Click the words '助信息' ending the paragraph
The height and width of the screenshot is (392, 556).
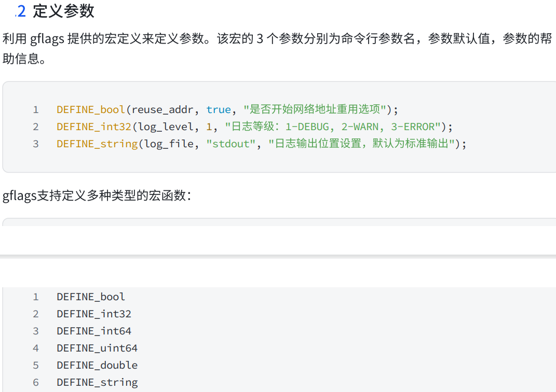click(x=21, y=59)
